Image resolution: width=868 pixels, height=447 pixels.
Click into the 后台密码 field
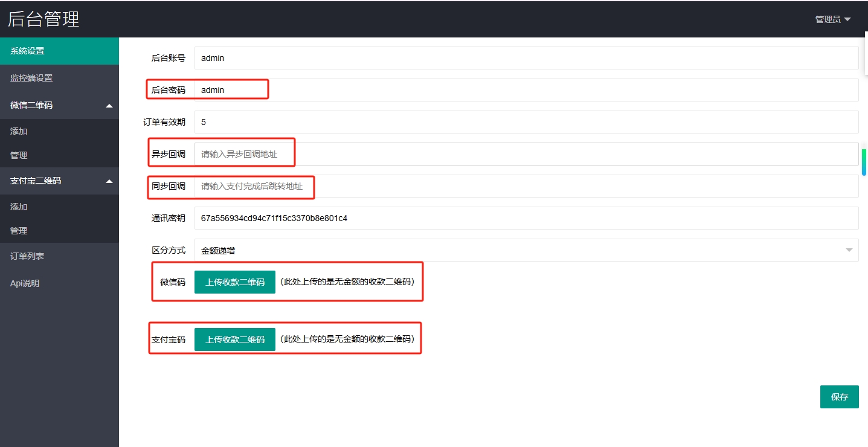(526, 90)
